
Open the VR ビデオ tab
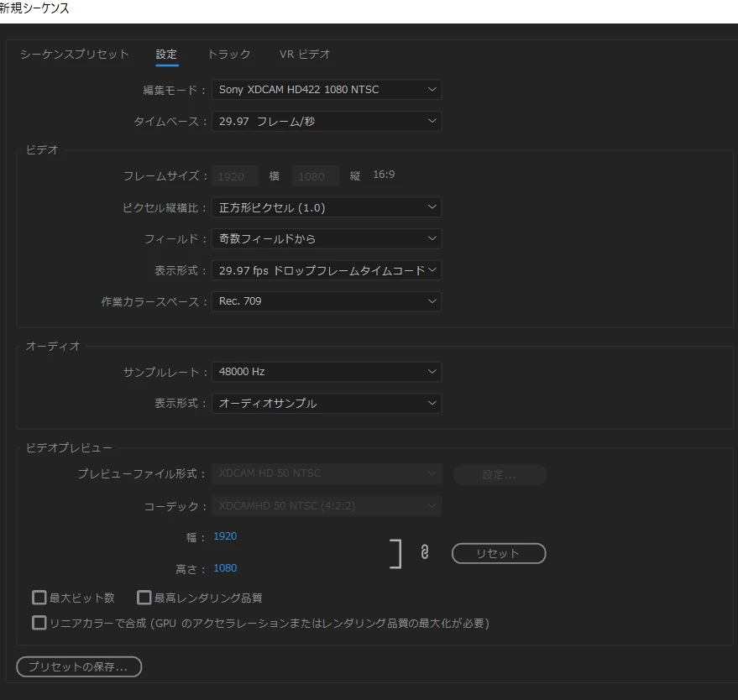305,54
